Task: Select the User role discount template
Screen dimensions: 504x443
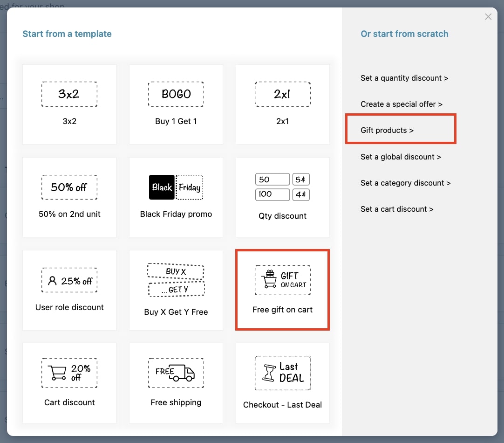Action: [x=69, y=290]
